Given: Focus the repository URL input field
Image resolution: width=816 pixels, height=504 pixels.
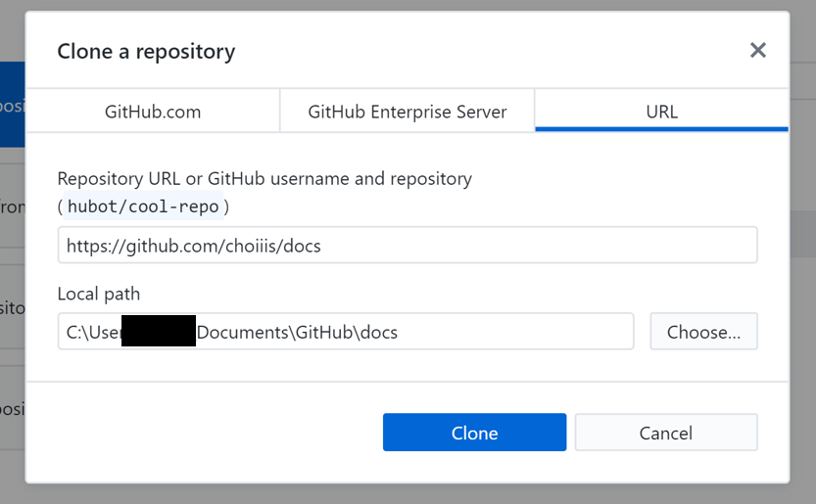Looking at the screenshot, I should 408,245.
